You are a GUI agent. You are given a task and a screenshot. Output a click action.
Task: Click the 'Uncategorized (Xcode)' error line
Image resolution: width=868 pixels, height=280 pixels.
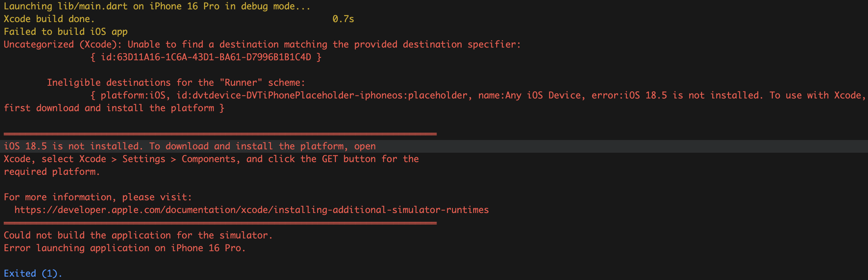point(262,45)
